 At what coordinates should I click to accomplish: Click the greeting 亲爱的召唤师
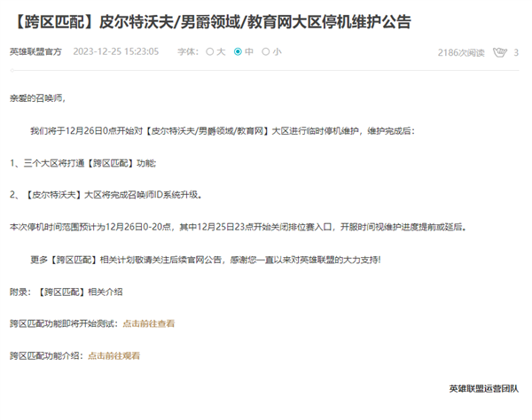coord(37,98)
